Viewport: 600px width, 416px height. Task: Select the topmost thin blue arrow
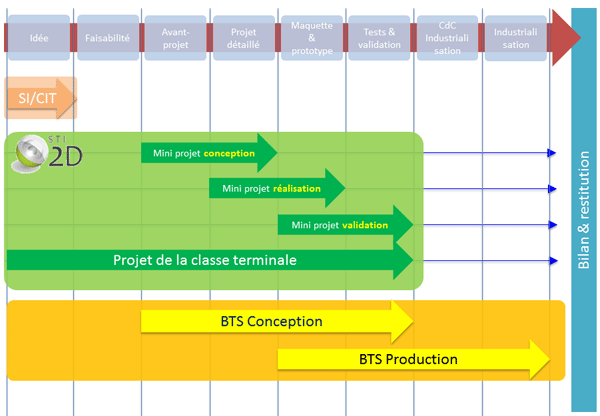click(488, 153)
